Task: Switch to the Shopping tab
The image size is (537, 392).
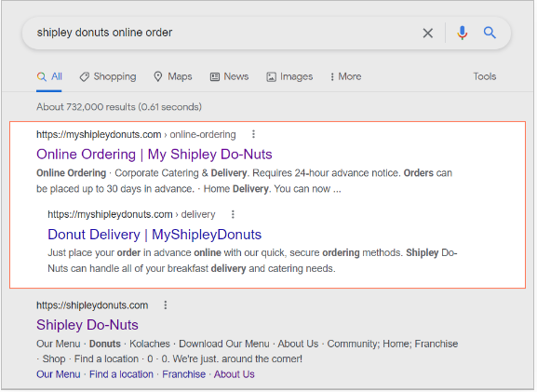Action: click(108, 76)
